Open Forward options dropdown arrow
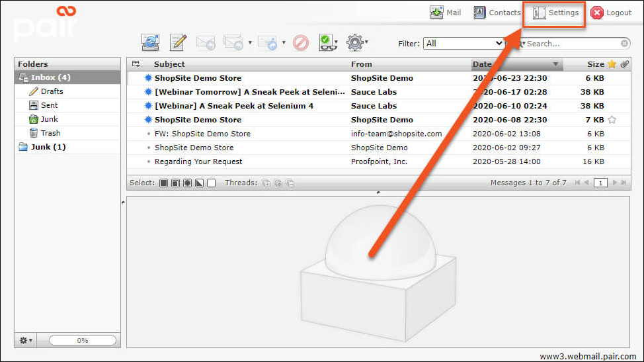The image size is (644, 362). 284,42
